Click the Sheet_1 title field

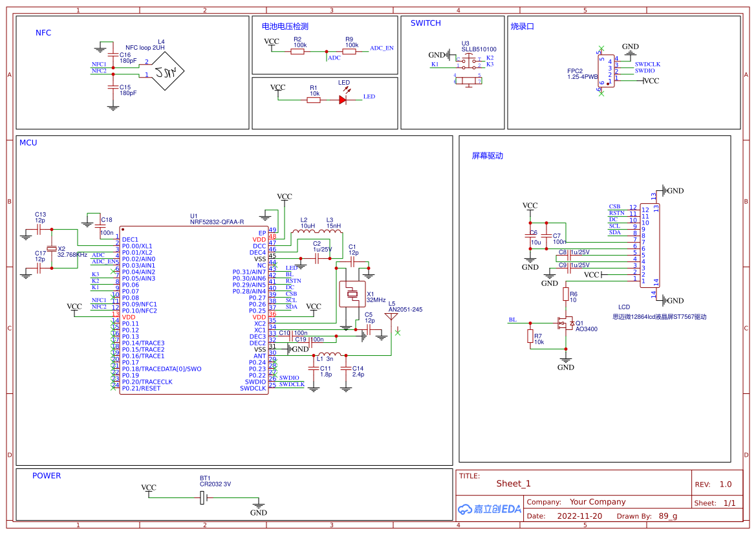513,483
